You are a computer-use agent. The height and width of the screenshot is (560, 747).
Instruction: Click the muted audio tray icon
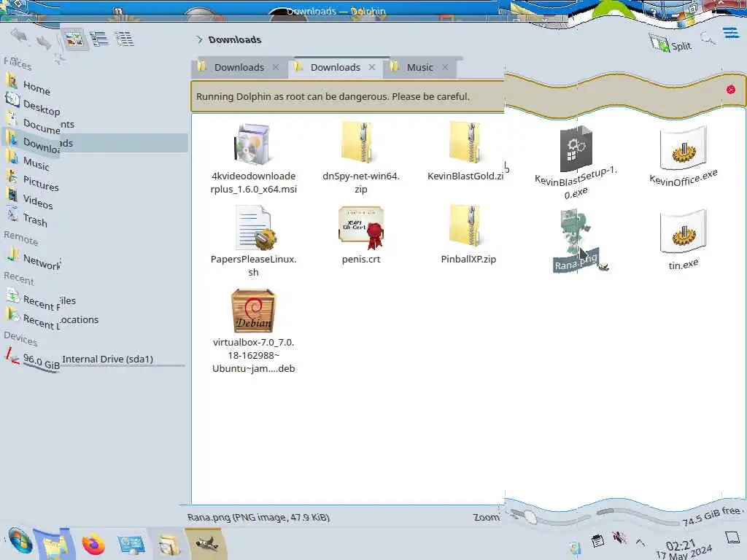click(x=619, y=538)
